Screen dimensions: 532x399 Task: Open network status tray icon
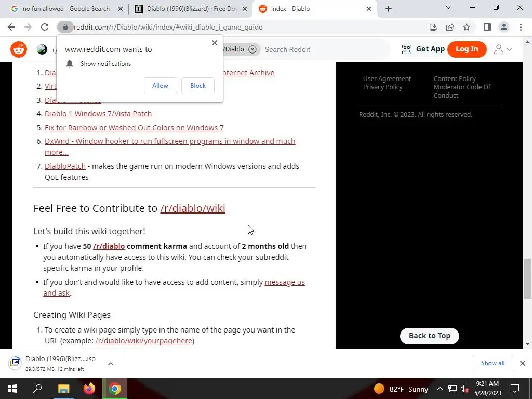pyautogui.click(x=453, y=389)
